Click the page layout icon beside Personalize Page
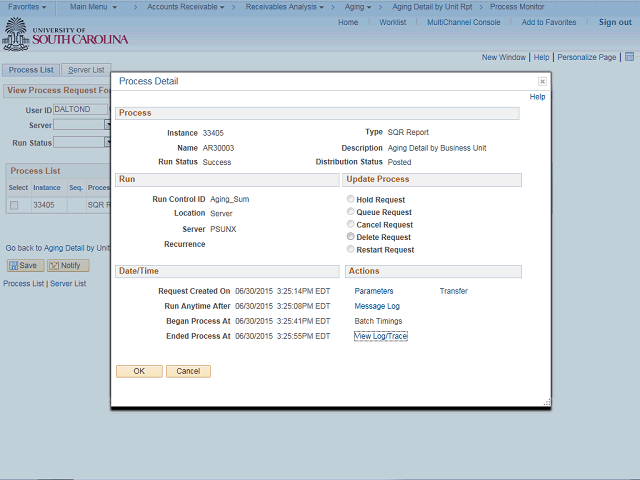This screenshot has height=480, width=640. tap(630, 58)
